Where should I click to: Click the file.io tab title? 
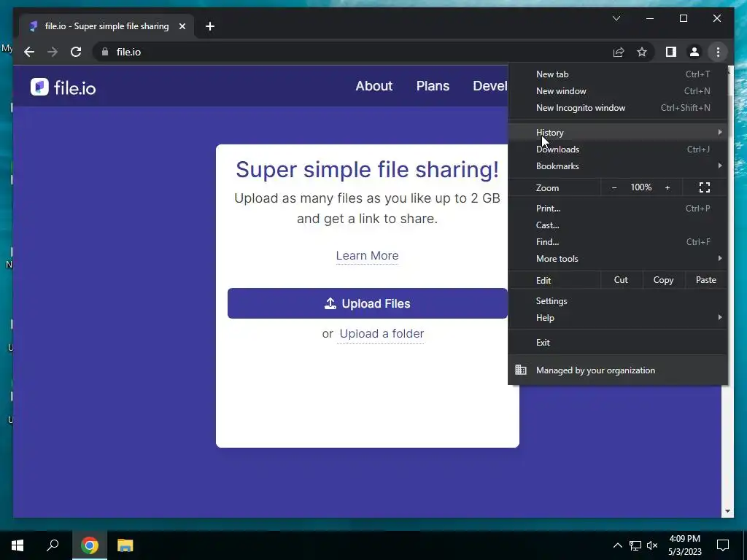107,26
